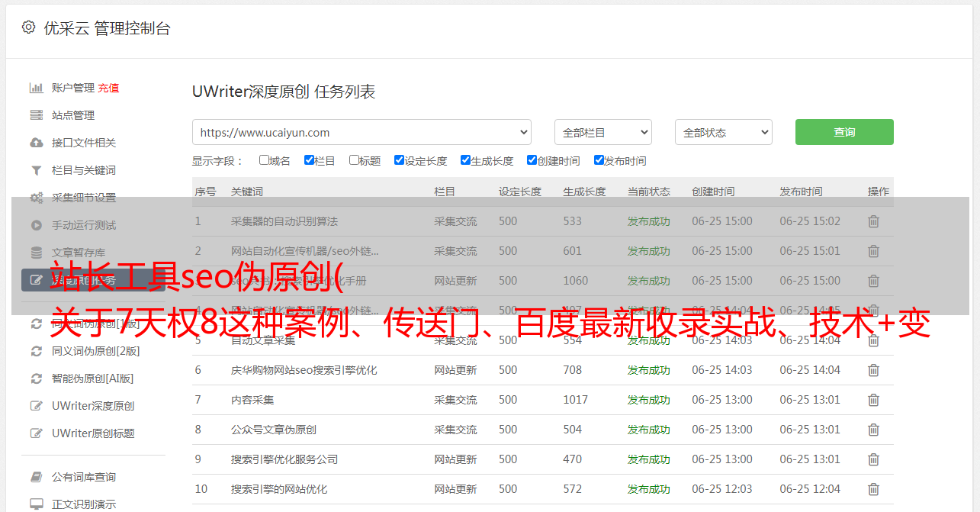The height and width of the screenshot is (512, 980).
Task: Open the https://www.ucaiyun.com site dropdown
Action: 361,132
